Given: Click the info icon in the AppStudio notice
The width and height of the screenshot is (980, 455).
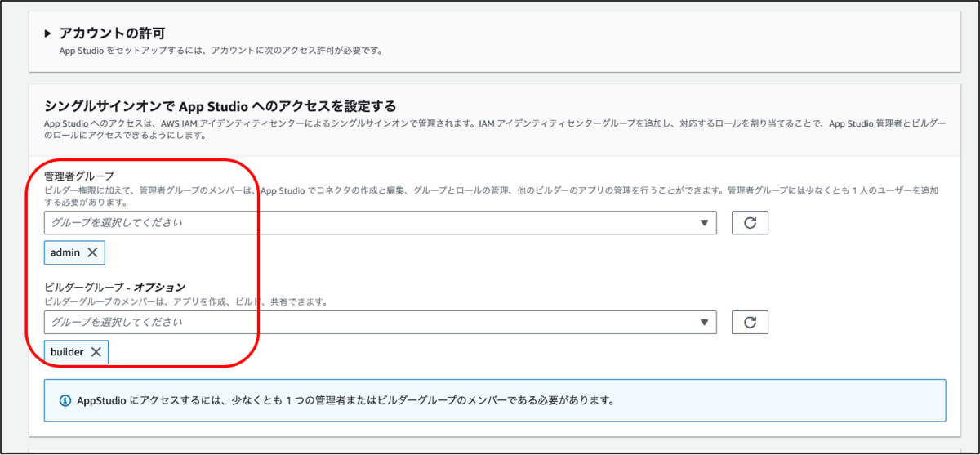Looking at the screenshot, I should 65,401.
